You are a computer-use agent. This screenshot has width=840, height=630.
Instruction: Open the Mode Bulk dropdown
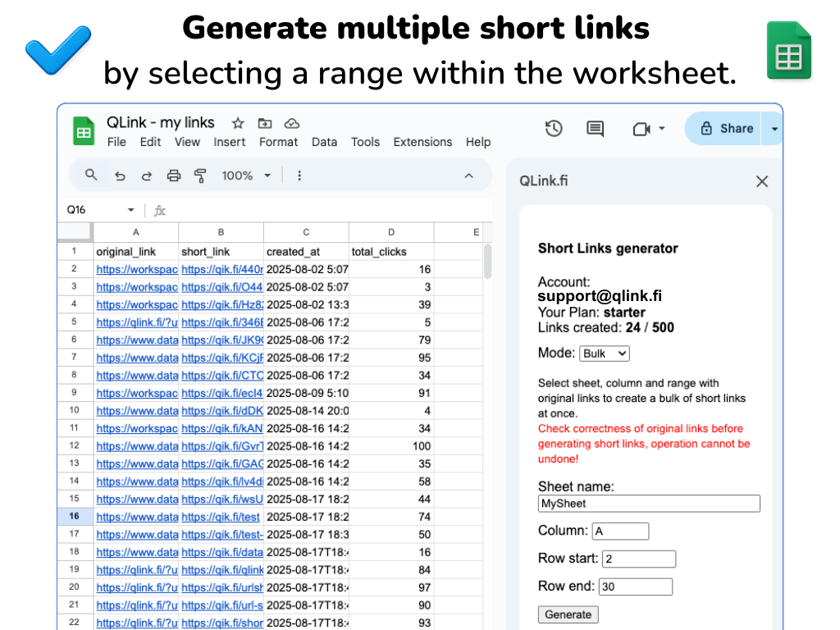click(605, 354)
